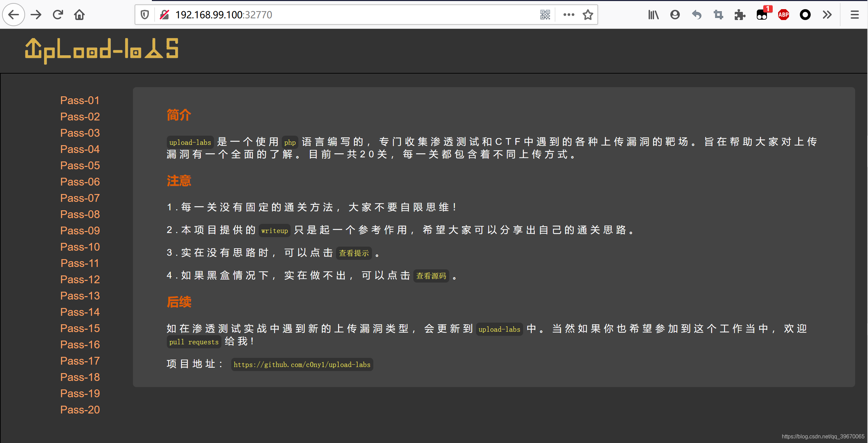Select Pass-12 from the level list
This screenshot has width=868, height=443.
80,280
